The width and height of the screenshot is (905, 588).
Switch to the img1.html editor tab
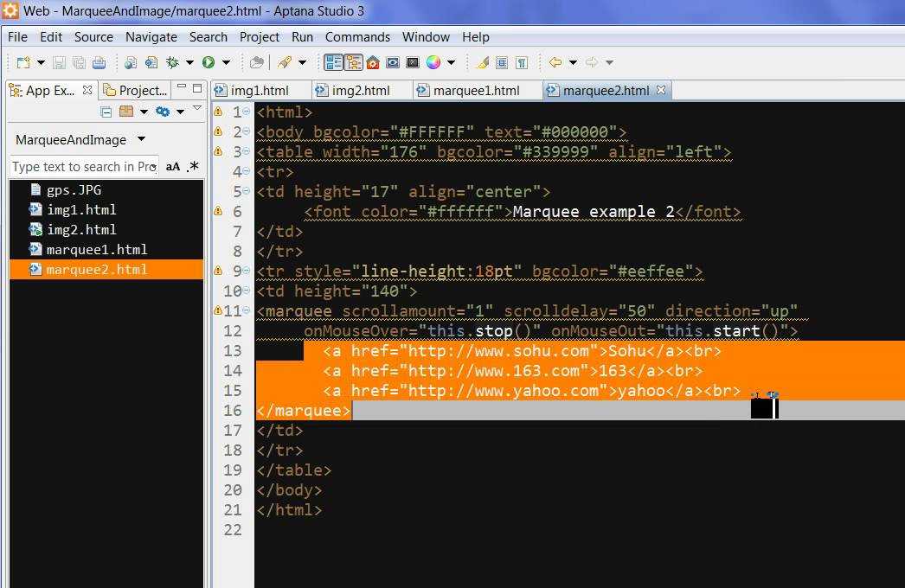[260, 91]
